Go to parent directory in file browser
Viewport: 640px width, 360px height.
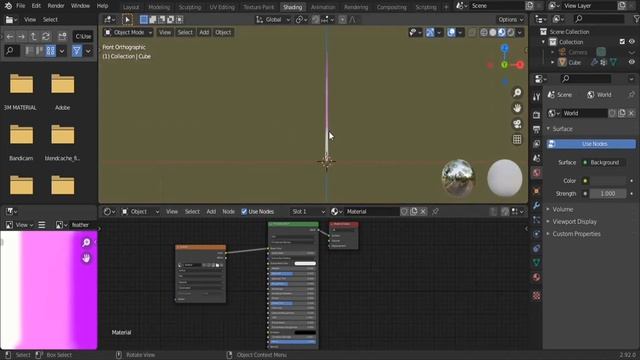click(33, 36)
